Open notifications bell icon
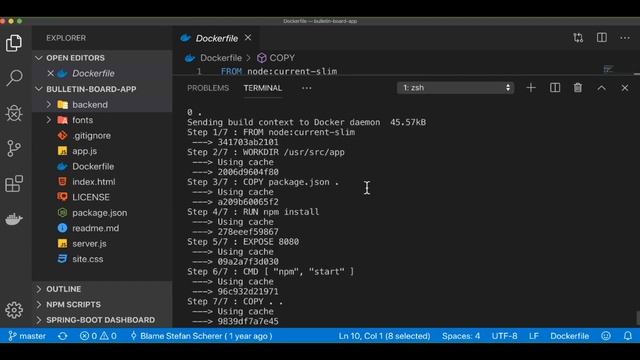640x360 pixels. 628,336
